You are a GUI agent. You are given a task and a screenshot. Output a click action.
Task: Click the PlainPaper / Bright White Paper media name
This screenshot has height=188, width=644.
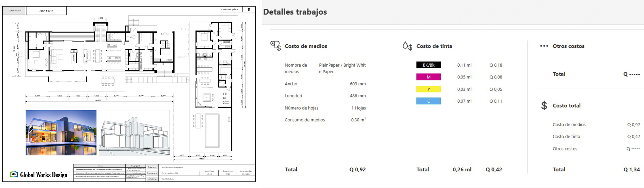(x=342, y=68)
